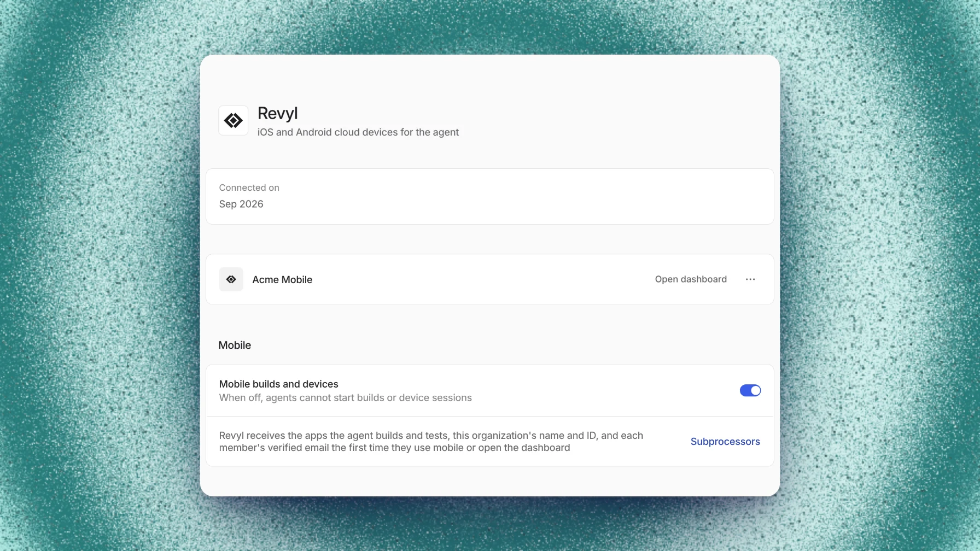The image size is (980, 551).
Task: Open the Subprocessors link
Action: [x=725, y=442]
